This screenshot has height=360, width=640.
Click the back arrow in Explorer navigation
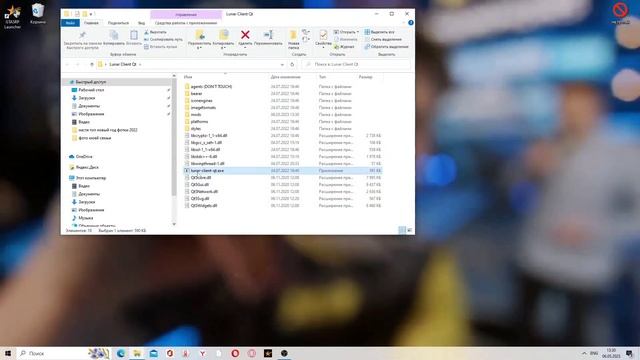[67, 64]
